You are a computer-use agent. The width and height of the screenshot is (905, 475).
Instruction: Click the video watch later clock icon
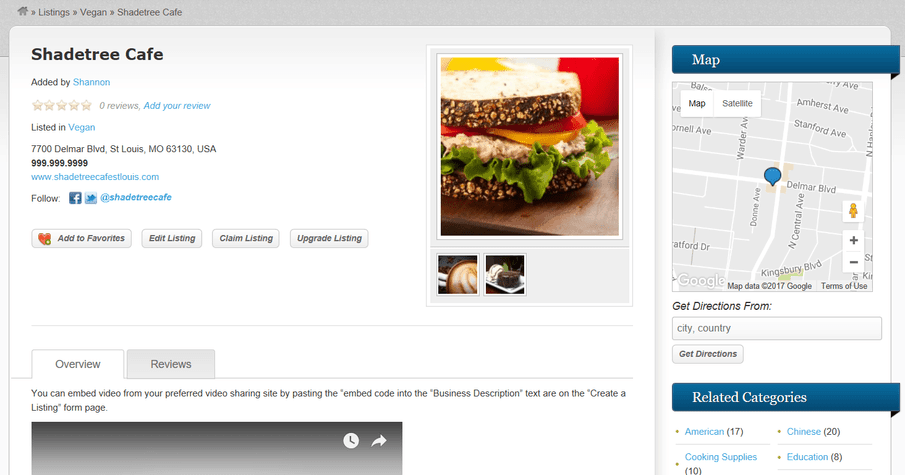point(351,441)
